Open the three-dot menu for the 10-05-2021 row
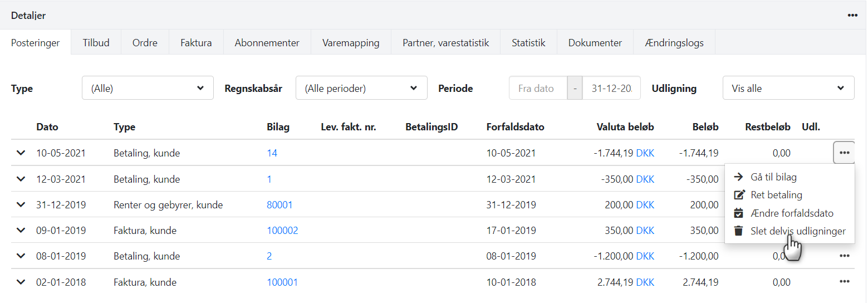 pos(844,153)
